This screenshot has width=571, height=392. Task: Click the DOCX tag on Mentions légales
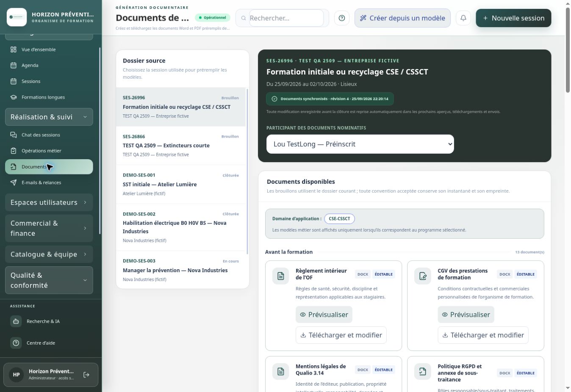pyautogui.click(x=363, y=370)
